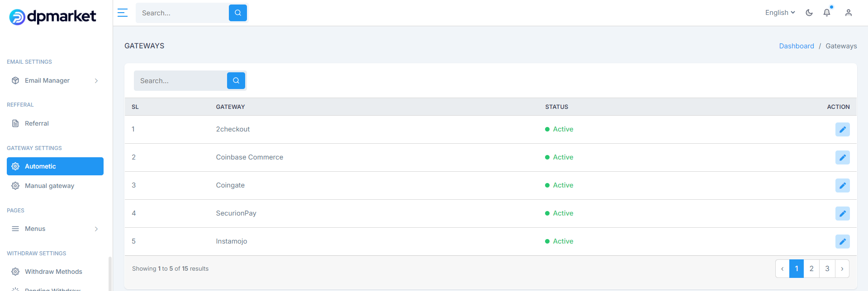The width and height of the screenshot is (868, 291).
Task: Open the Referral sidebar item
Action: pos(55,123)
